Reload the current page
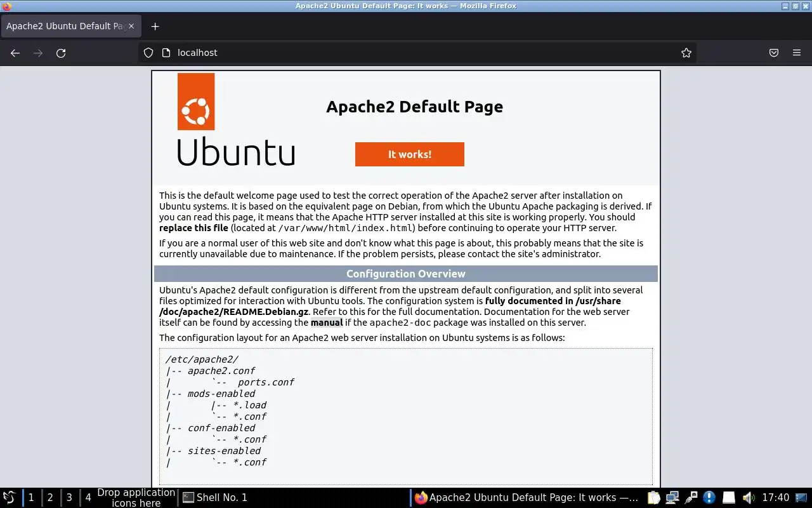 tap(61, 53)
